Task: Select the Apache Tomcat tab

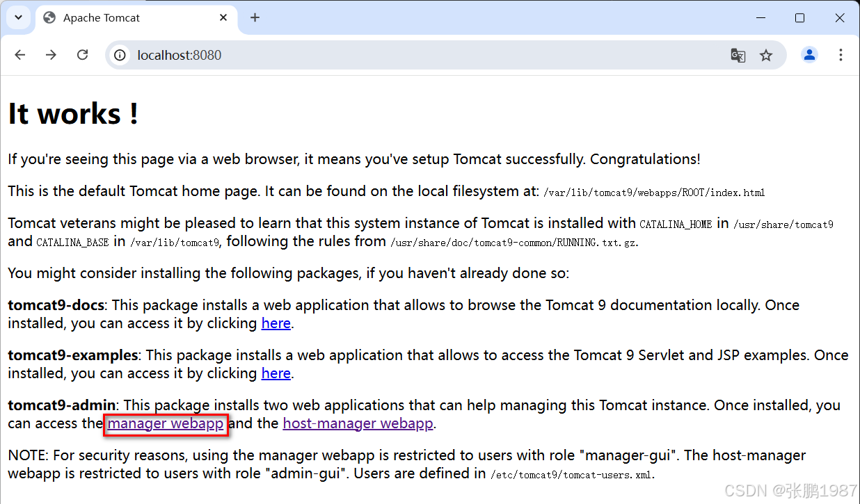Action: (x=136, y=18)
